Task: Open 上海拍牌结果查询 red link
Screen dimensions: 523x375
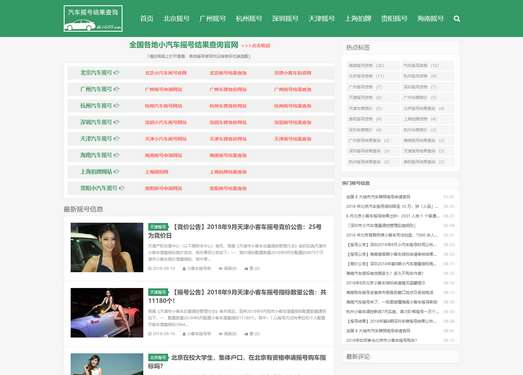Action: point(228,172)
